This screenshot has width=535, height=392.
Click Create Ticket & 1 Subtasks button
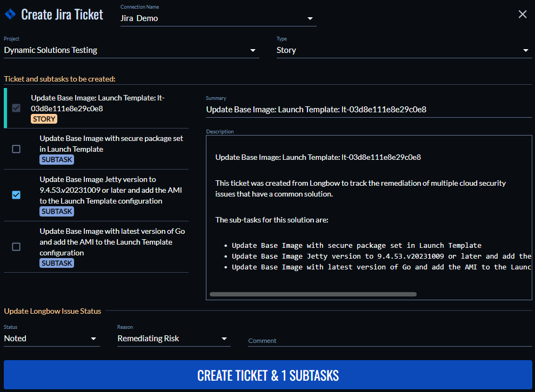(268, 375)
